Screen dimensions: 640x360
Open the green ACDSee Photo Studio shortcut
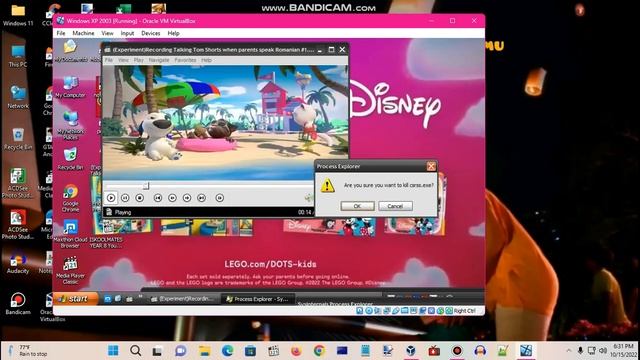[18, 183]
